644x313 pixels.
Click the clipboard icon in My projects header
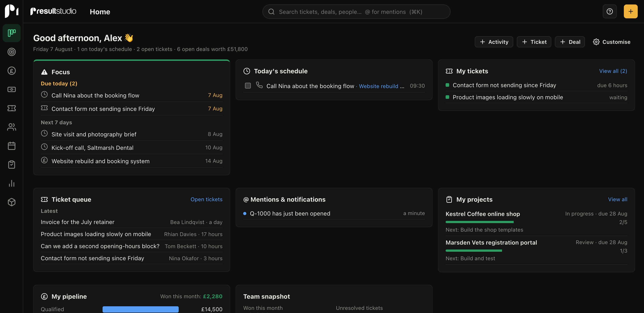(449, 199)
